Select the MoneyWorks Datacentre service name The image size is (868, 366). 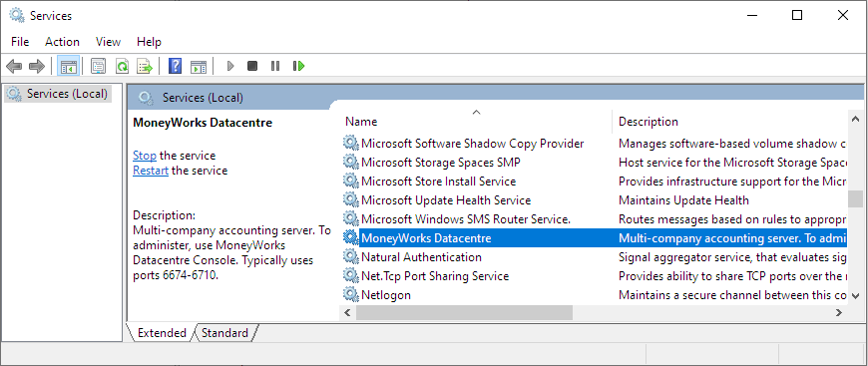pos(426,238)
